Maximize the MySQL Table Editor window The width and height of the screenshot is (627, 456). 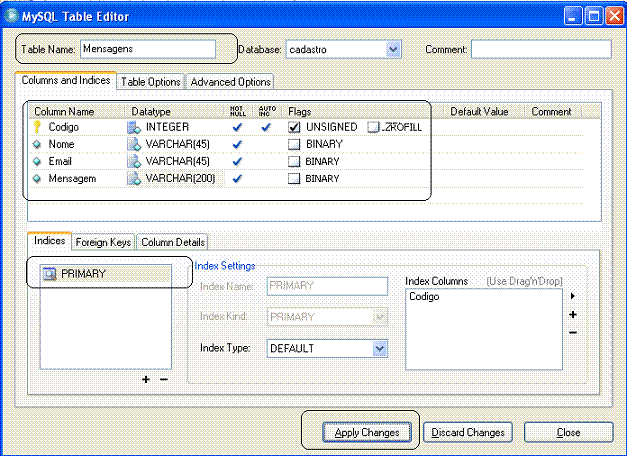[594, 16]
